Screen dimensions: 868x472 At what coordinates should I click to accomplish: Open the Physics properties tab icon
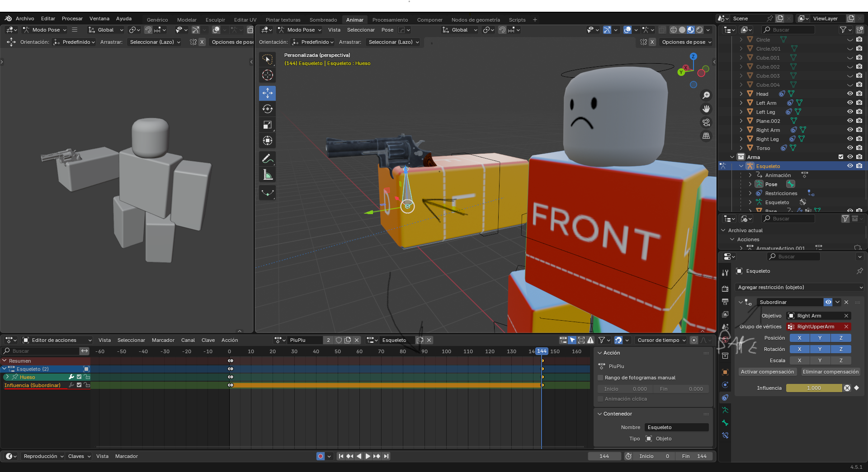point(725,385)
